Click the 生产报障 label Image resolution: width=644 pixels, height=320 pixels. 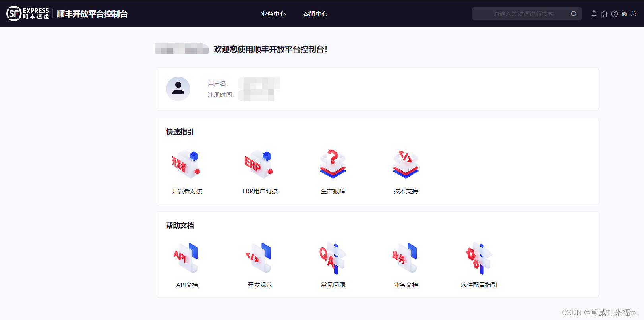click(x=333, y=191)
